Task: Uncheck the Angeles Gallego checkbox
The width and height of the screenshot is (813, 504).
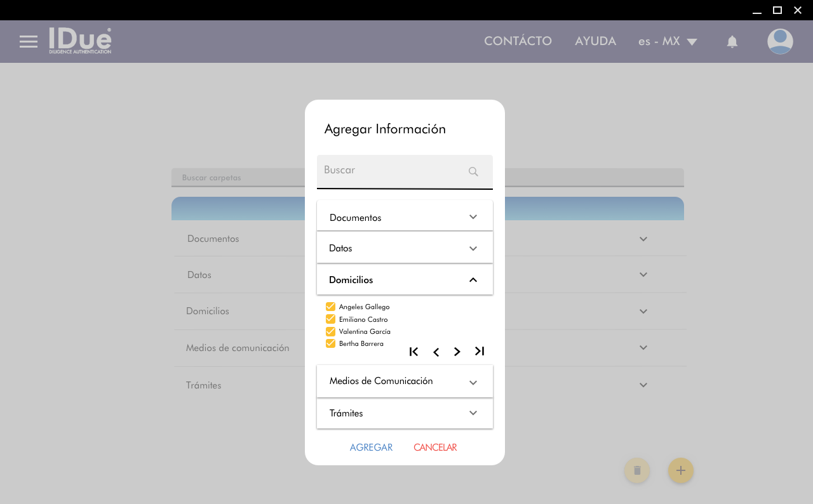Action: pos(330,307)
